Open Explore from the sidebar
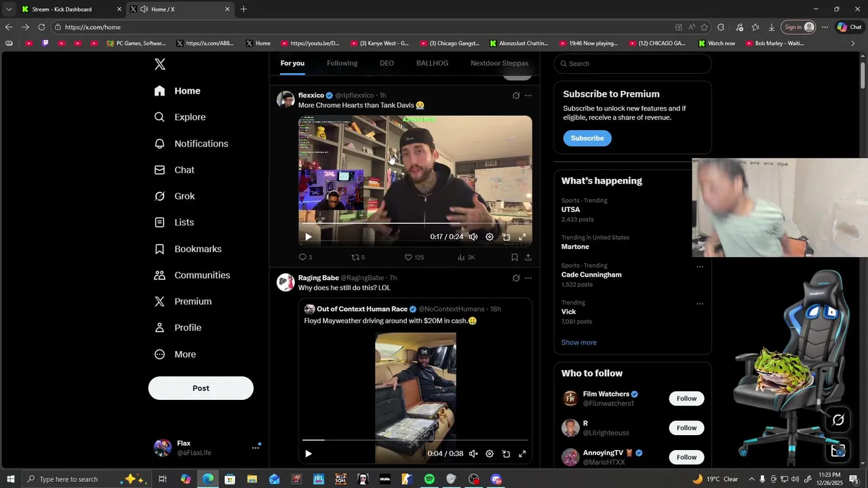The width and height of the screenshot is (868, 488). (180, 117)
